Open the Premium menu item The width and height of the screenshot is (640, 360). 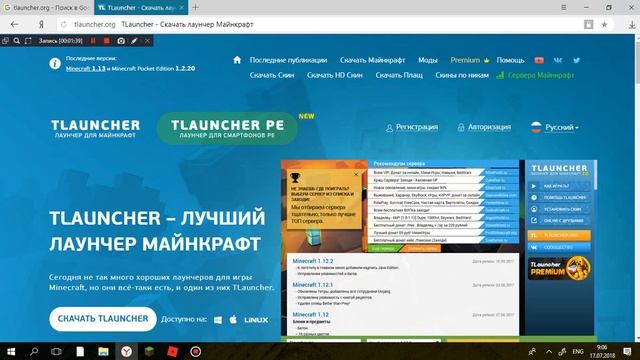(469, 60)
